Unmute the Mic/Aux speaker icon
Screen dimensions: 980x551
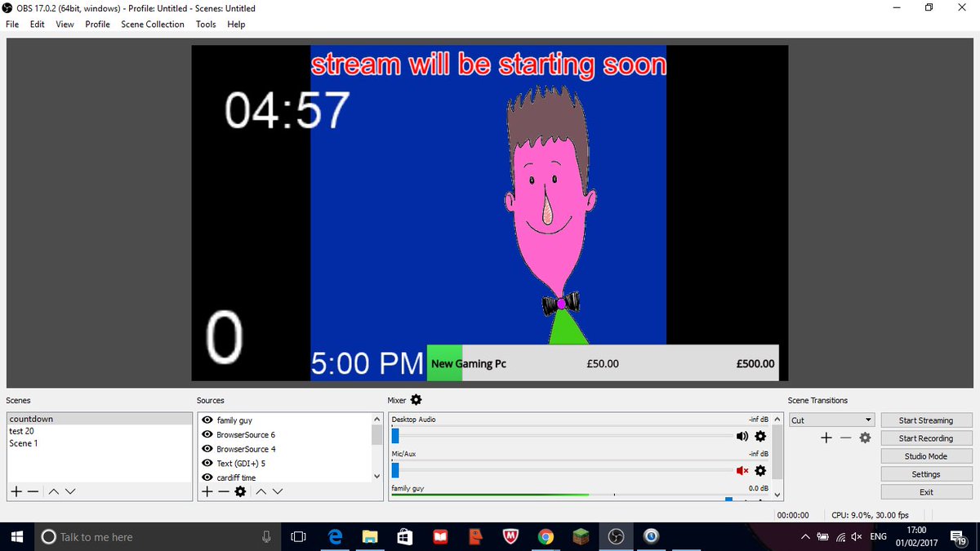[742, 470]
